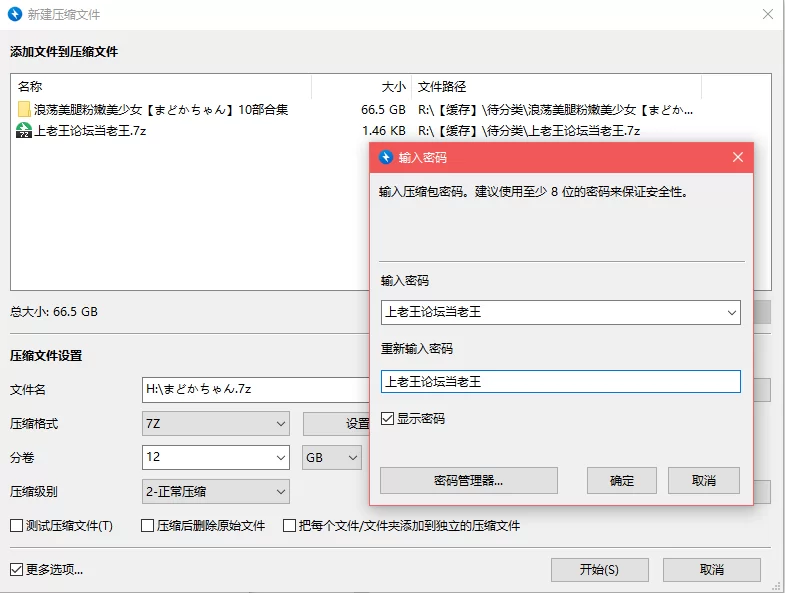Click the 7z archive file icon in list
The height and width of the screenshot is (593, 785).
point(24,130)
